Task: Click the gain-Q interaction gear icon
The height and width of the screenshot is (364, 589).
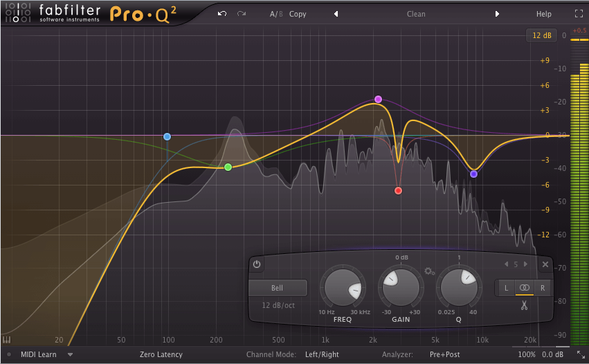Action: pyautogui.click(x=429, y=271)
